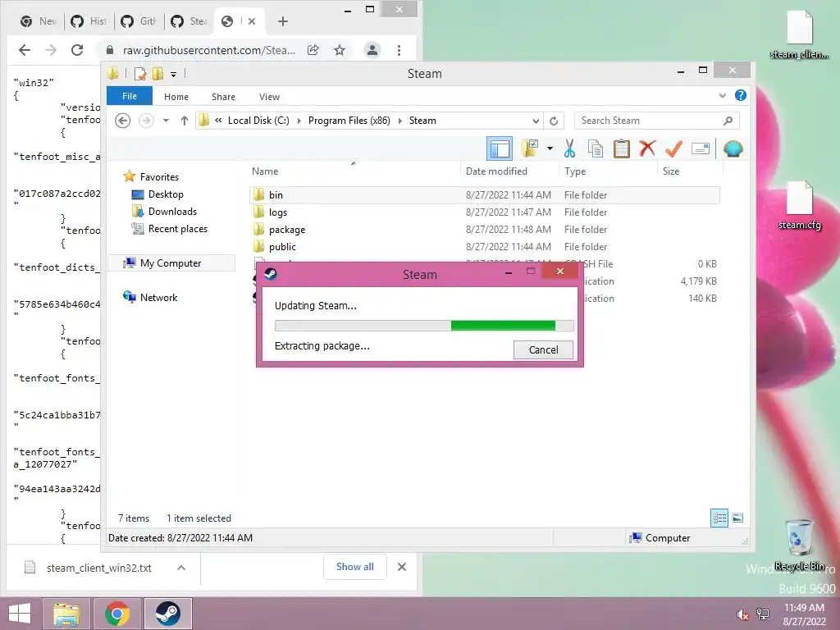Click the orange checkmark Properties toolbar icon
The image size is (840, 630).
coord(674,148)
